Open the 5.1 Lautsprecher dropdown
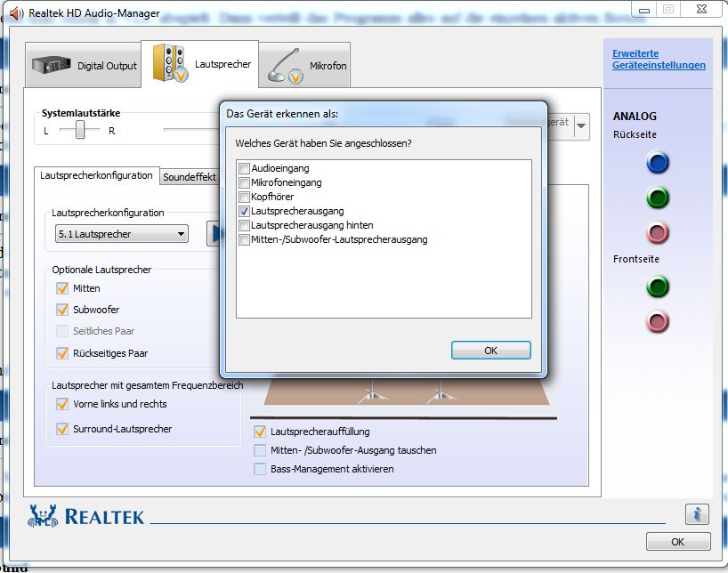The height and width of the screenshot is (573, 728). coord(122,234)
